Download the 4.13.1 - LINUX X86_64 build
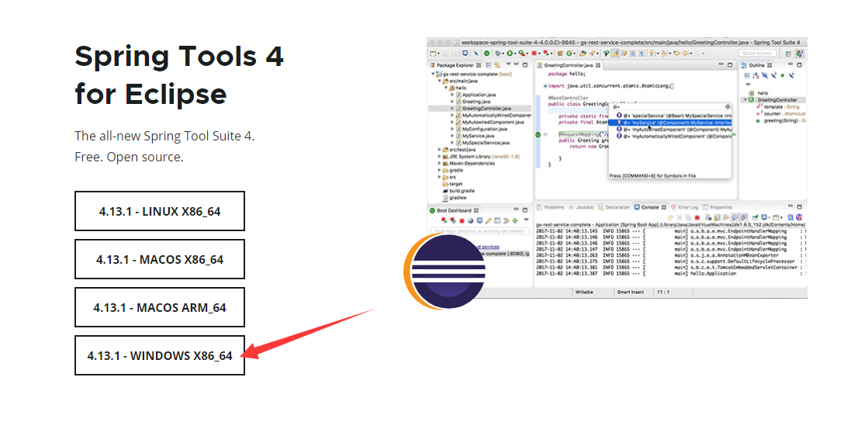 pyautogui.click(x=160, y=211)
